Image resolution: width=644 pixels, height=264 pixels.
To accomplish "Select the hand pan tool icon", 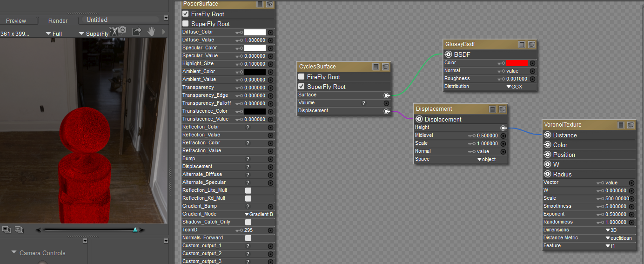I will click(151, 31).
